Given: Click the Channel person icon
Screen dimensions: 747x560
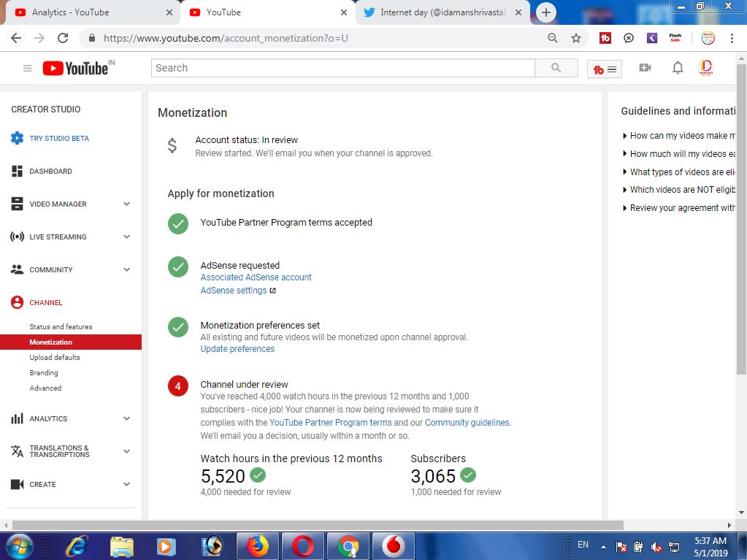Looking at the screenshot, I should (x=17, y=302).
